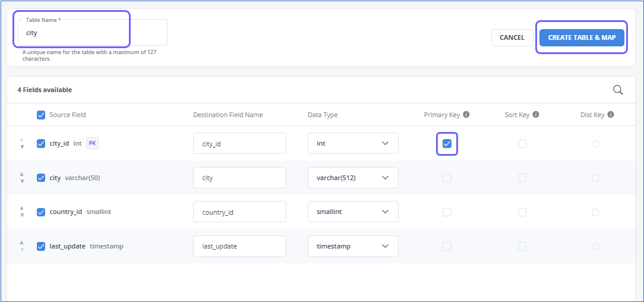Open the timestamp data type dropdown

click(x=353, y=246)
